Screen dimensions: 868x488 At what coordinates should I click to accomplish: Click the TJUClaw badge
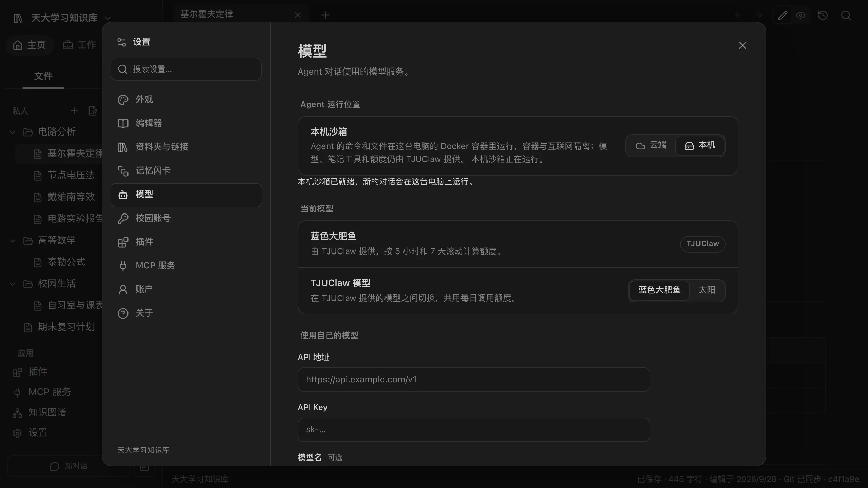tap(703, 244)
